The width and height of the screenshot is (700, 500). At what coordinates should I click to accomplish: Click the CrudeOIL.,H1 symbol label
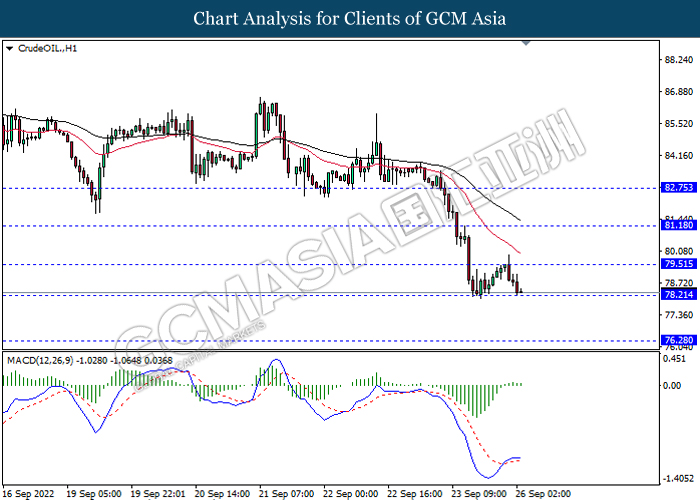(x=47, y=48)
